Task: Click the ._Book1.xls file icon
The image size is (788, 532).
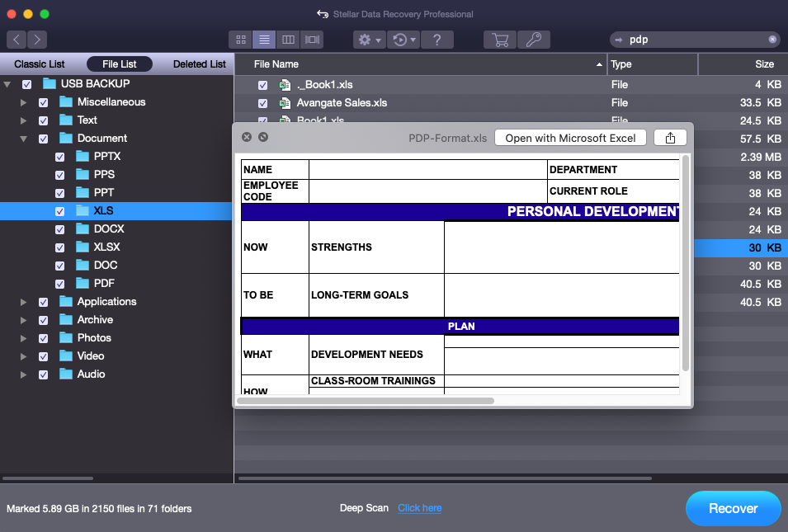Action: tap(285, 85)
